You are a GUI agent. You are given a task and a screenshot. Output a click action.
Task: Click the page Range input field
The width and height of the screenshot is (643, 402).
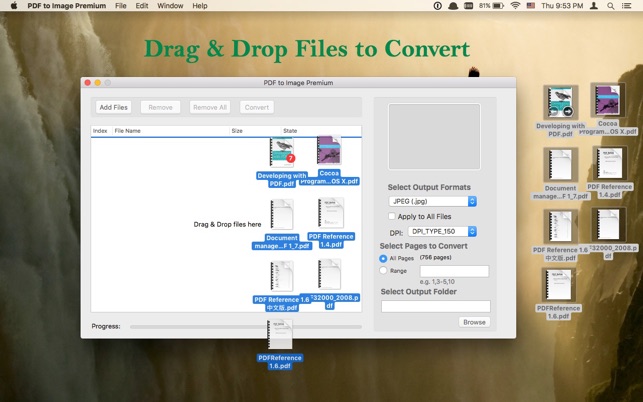(454, 271)
